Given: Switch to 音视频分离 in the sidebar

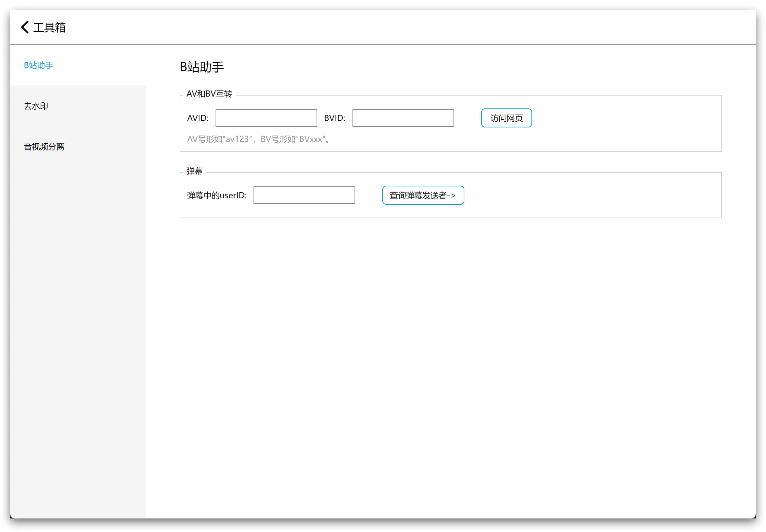Looking at the screenshot, I should [x=78, y=146].
